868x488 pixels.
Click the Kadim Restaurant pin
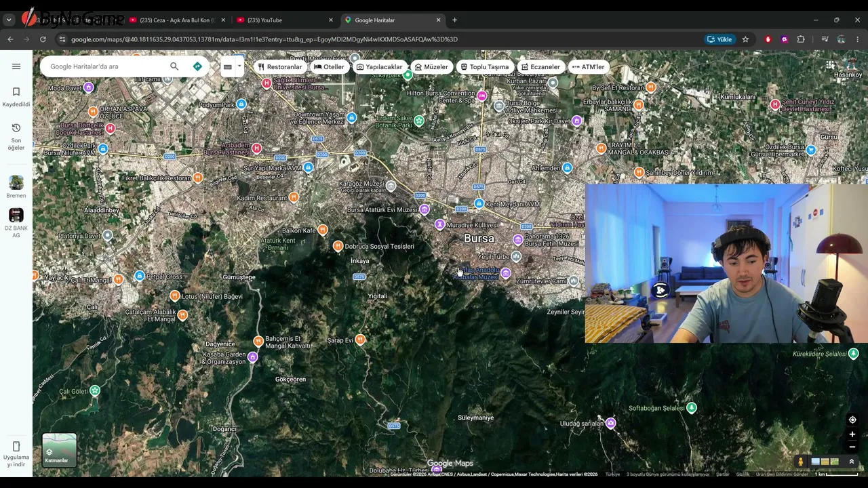coord(293,197)
